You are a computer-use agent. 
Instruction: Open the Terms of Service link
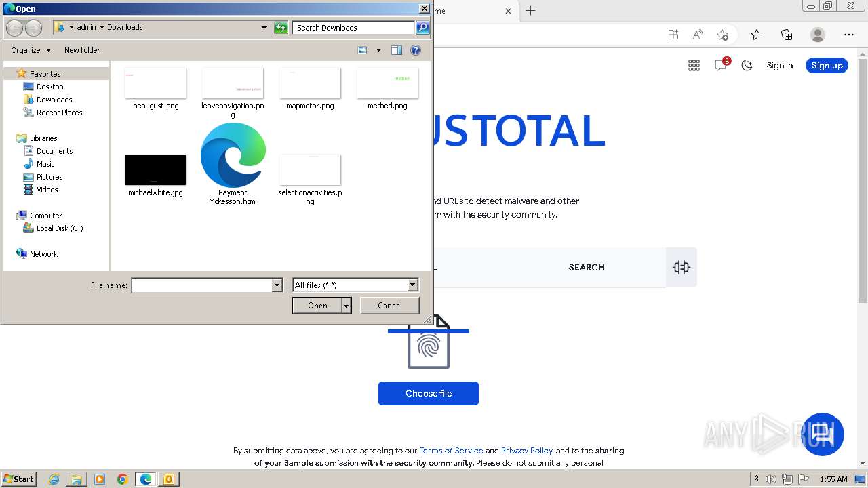pyautogui.click(x=451, y=451)
